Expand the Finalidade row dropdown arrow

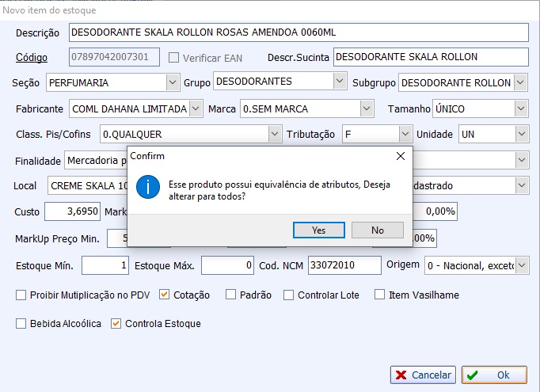point(522,160)
